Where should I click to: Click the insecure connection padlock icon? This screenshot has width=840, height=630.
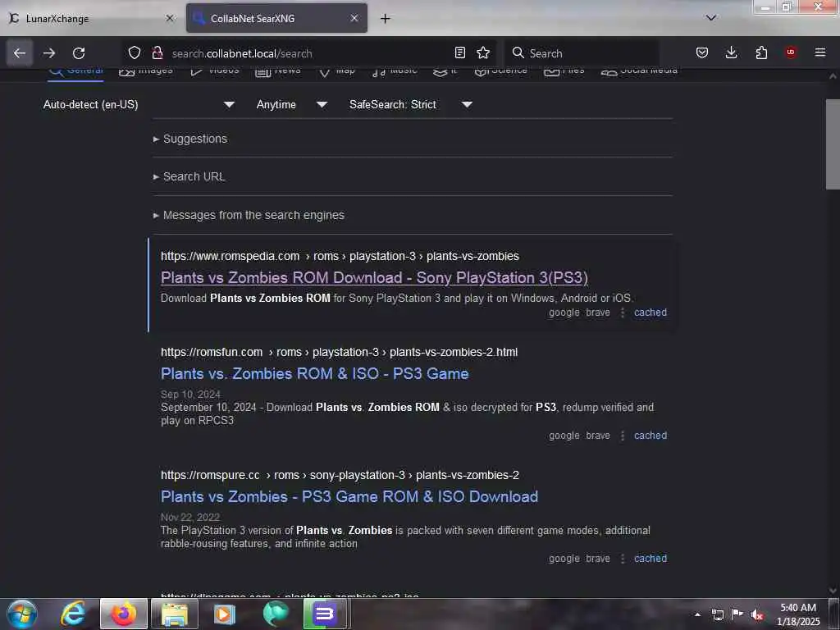coord(157,52)
